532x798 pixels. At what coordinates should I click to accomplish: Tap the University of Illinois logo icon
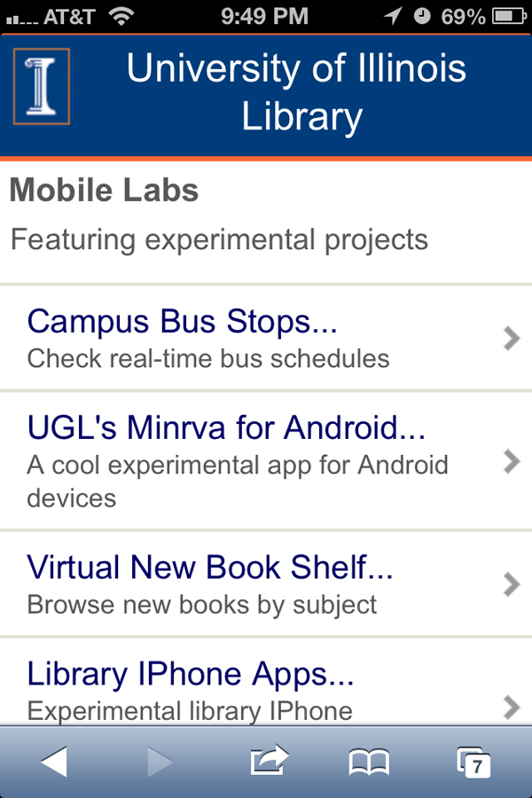coord(41,87)
